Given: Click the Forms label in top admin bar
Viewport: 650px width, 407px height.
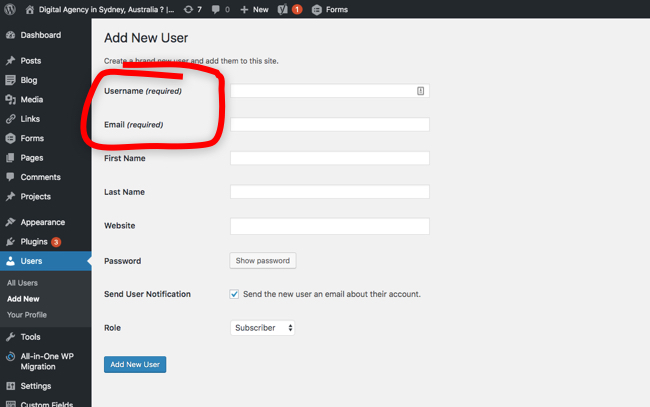Looking at the screenshot, I should click(x=337, y=10).
